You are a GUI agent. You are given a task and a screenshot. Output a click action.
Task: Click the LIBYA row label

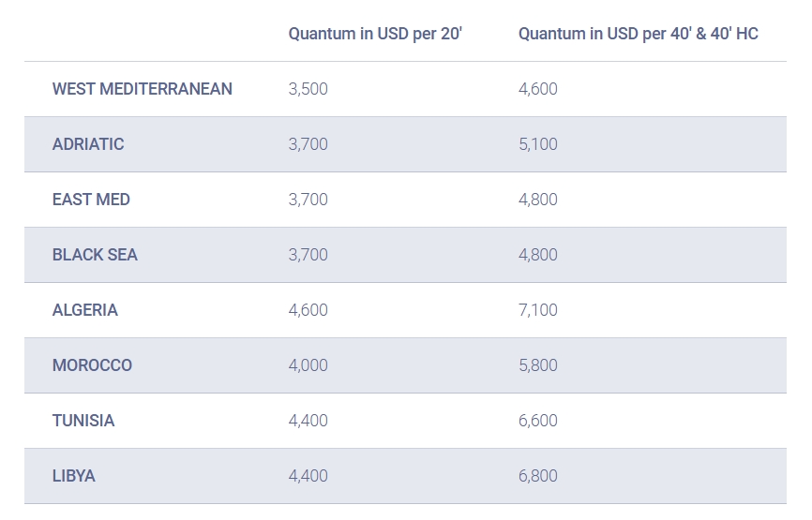(73, 476)
